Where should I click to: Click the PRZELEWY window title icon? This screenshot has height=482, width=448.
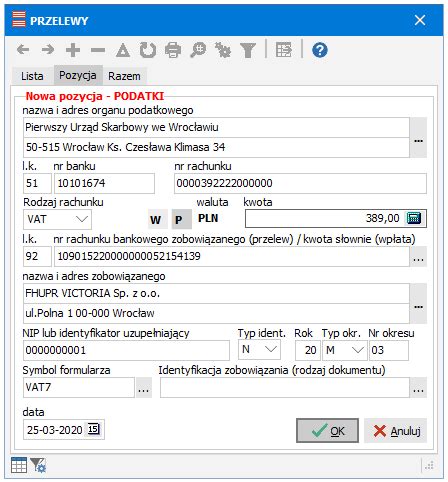[x=19, y=19]
